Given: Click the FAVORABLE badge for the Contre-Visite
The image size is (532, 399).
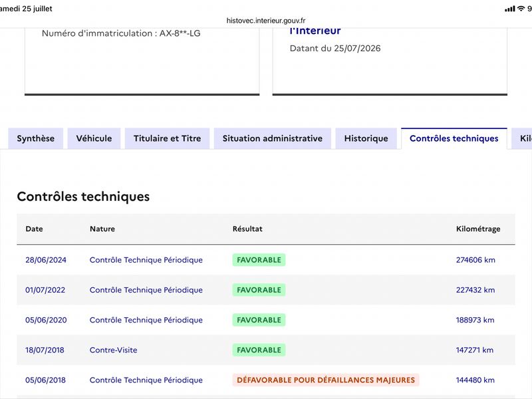Looking at the screenshot, I should (259, 350).
